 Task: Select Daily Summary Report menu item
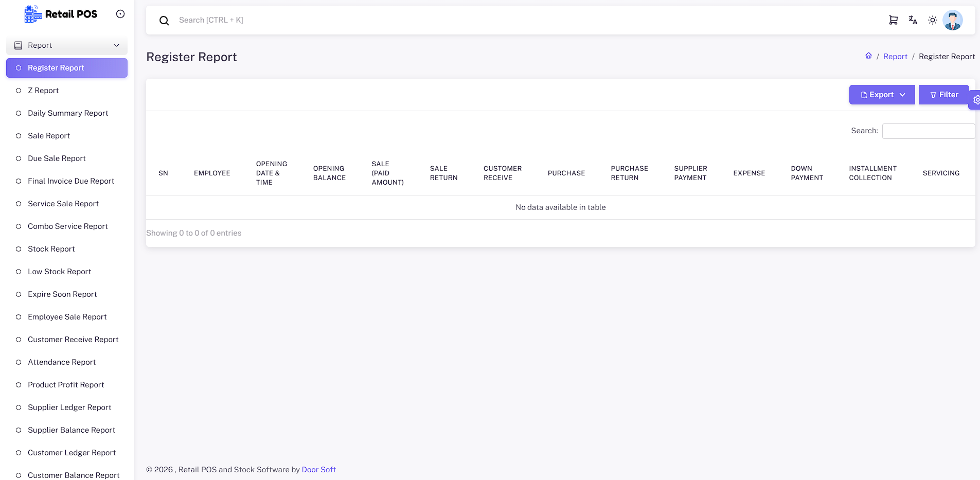[68, 113]
